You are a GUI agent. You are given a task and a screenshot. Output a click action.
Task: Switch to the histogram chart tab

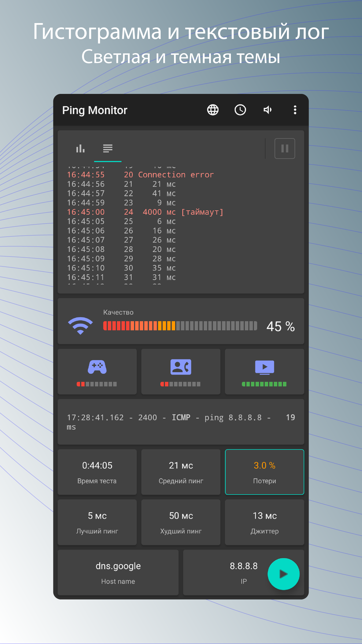80,148
